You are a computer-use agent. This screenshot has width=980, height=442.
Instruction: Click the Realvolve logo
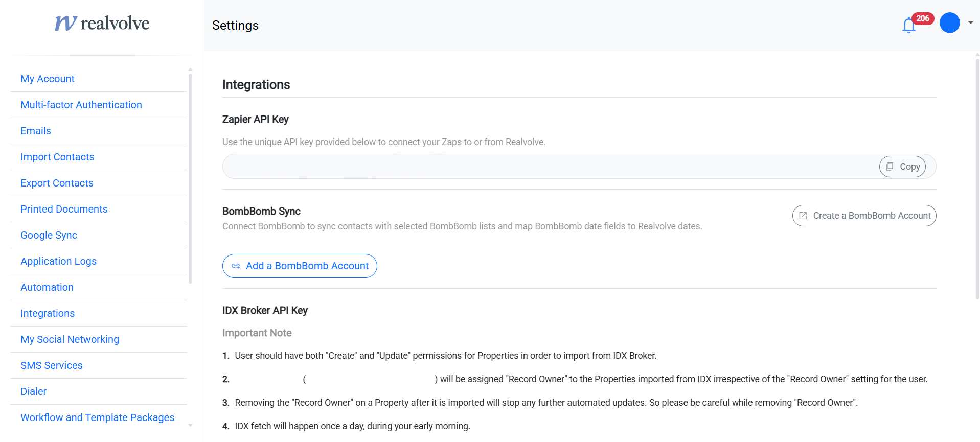(102, 23)
